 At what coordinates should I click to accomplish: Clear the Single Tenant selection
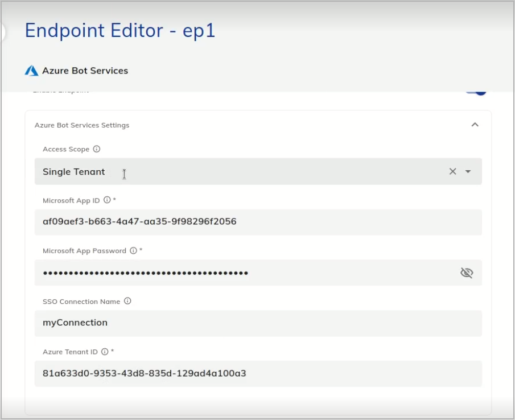point(452,171)
